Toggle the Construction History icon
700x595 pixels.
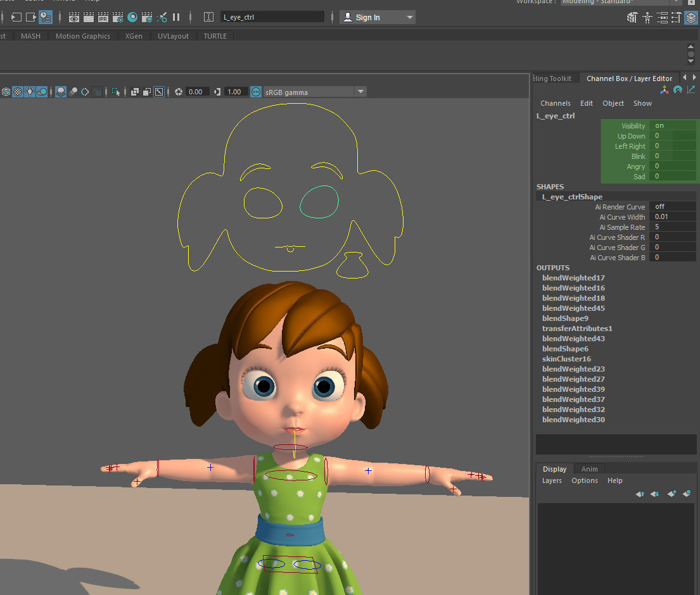pyautogui.click(x=46, y=17)
